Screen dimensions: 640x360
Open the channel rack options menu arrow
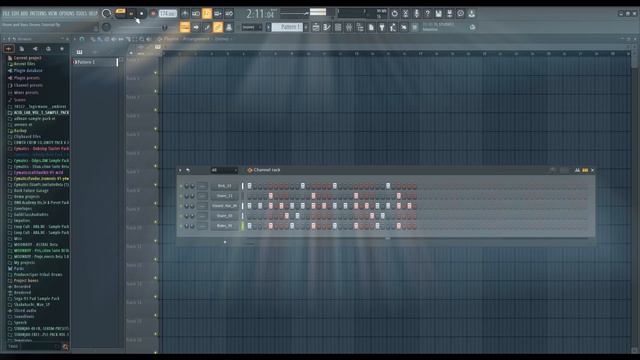coord(180,170)
